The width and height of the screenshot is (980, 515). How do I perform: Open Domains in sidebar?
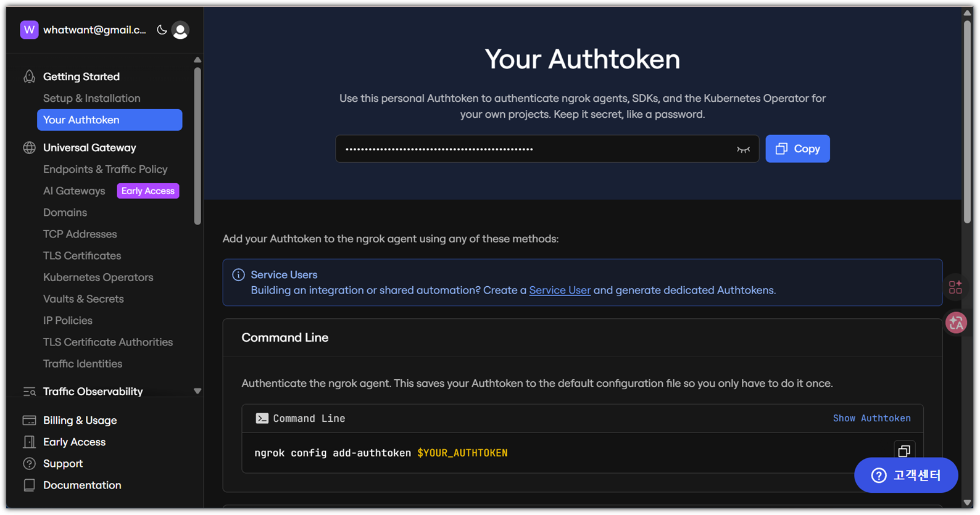[x=65, y=212]
